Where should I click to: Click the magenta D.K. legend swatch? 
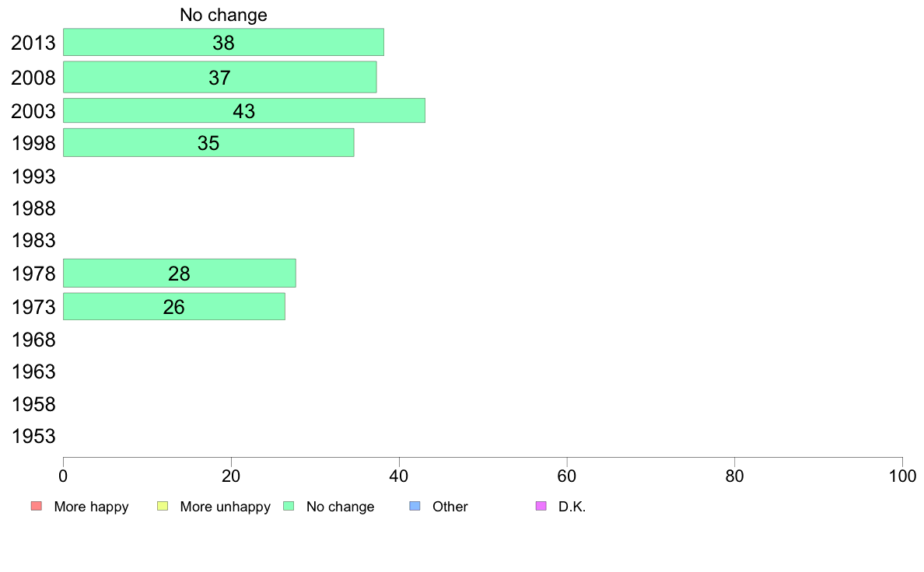coord(541,506)
